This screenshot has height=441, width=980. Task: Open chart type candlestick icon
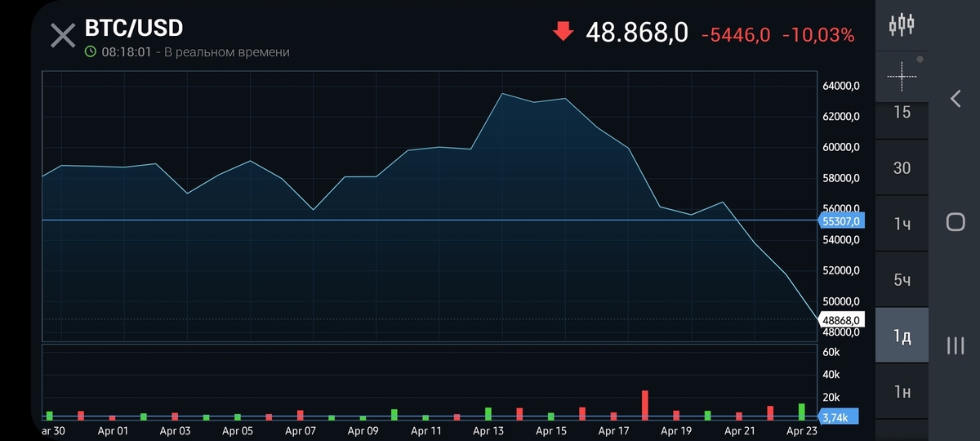pos(902,24)
